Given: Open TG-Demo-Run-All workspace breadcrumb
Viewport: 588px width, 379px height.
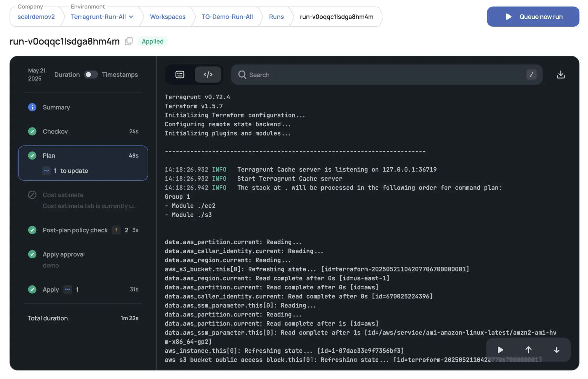Looking at the screenshot, I should (227, 17).
